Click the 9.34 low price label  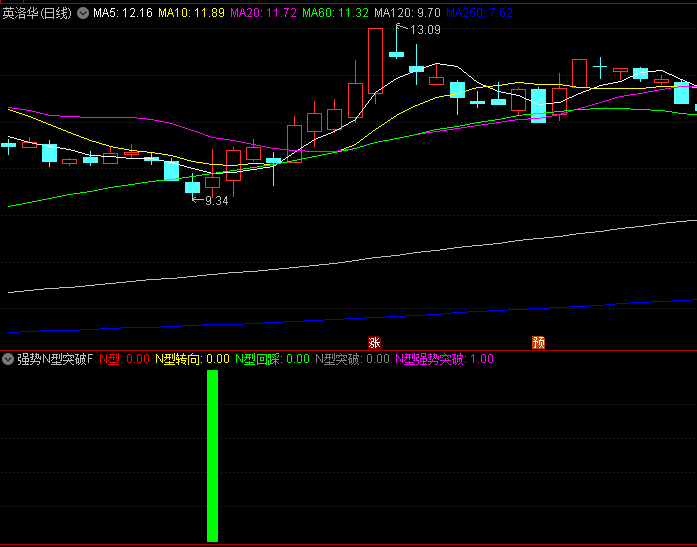[216, 201]
